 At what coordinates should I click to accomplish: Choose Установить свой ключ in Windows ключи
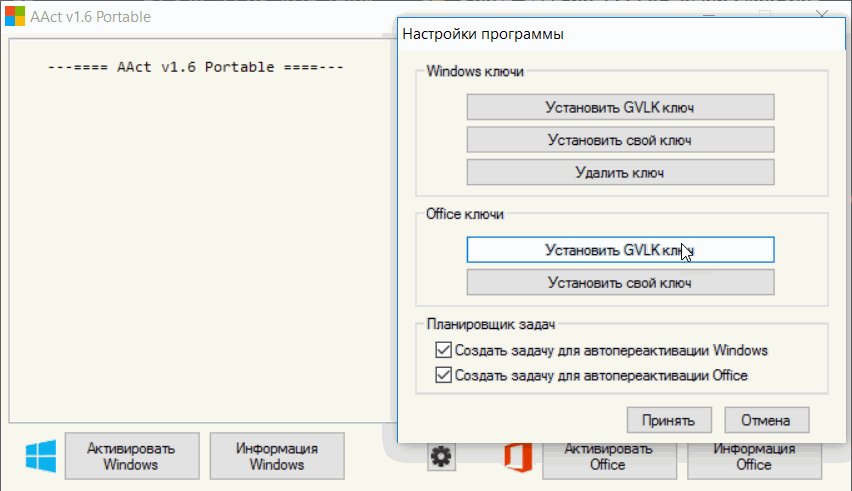pyautogui.click(x=620, y=140)
